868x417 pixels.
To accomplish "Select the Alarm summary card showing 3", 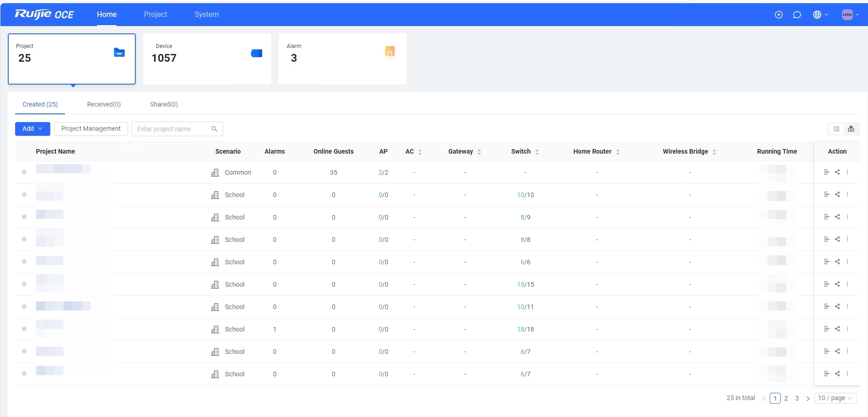I will [x=343, y=59].
